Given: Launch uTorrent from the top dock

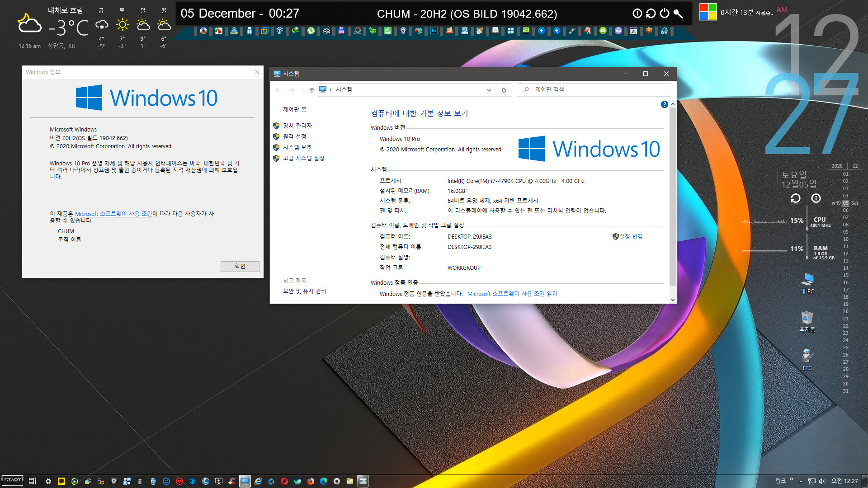Looking at the screenshot, I should 311,31.
